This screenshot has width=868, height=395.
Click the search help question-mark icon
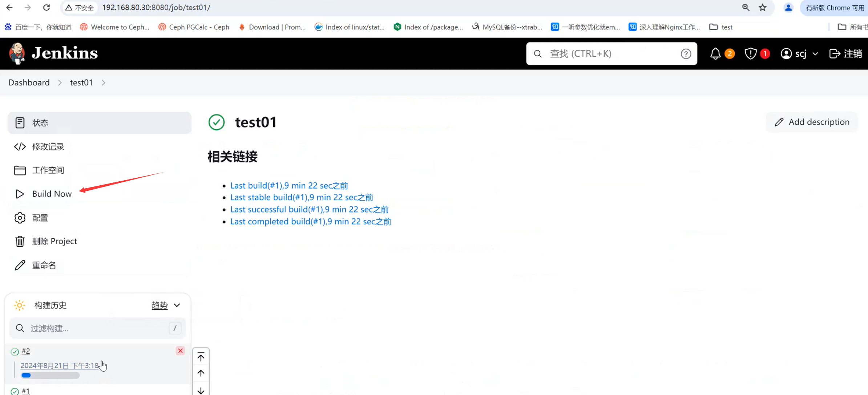point(686,54)
